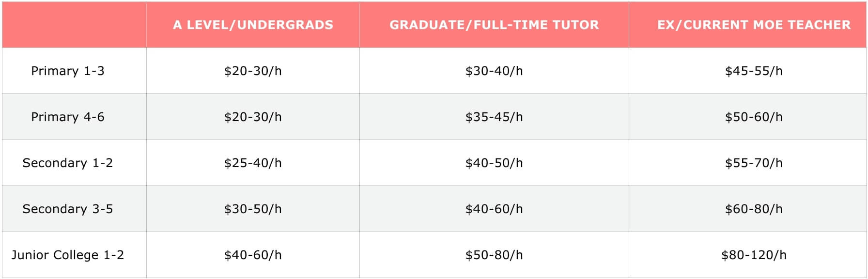
Task: Click the $20-30/h cell for Primary 1-3
Action: tap(253, 71)
